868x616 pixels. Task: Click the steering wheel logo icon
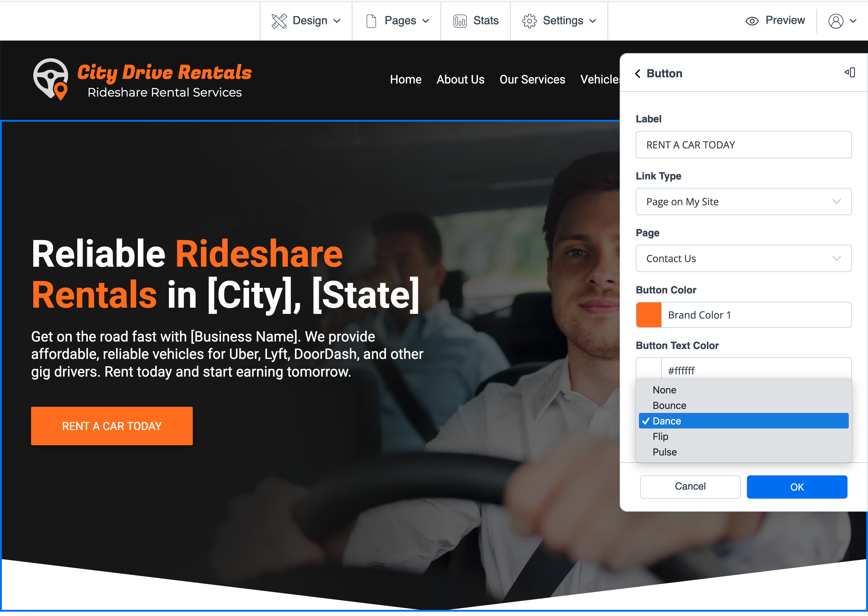tap(51, 79)
